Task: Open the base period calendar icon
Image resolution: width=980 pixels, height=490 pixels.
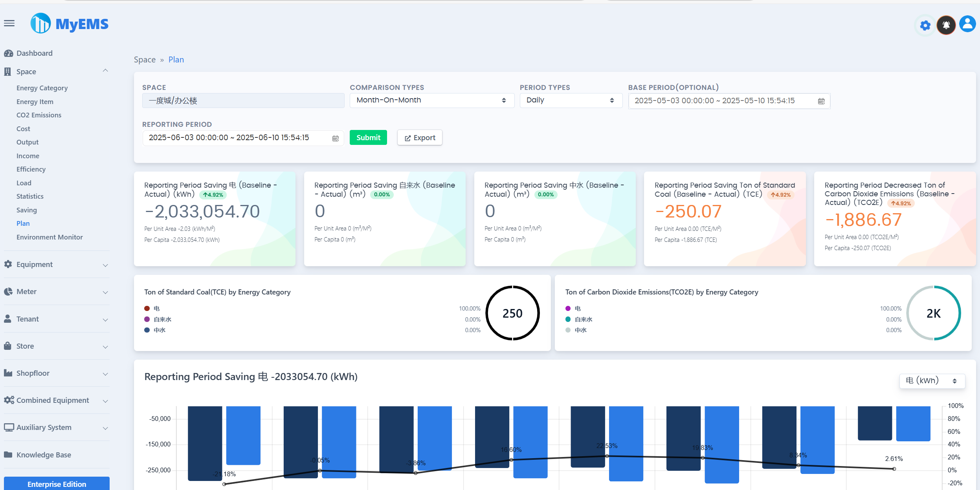Action: pos(821,101)
